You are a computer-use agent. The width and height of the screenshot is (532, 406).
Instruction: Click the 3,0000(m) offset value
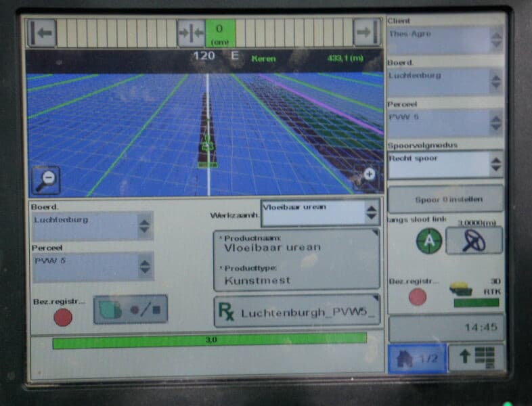click(476, 223)
